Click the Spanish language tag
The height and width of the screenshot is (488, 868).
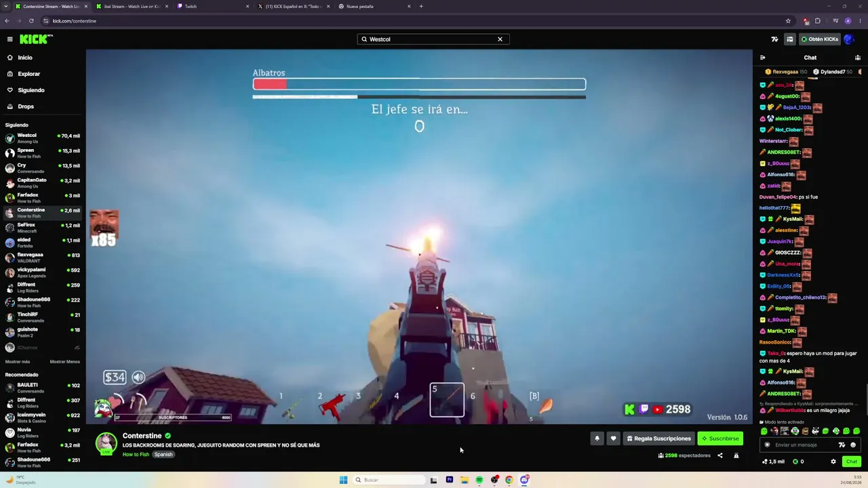pos(163,455)
